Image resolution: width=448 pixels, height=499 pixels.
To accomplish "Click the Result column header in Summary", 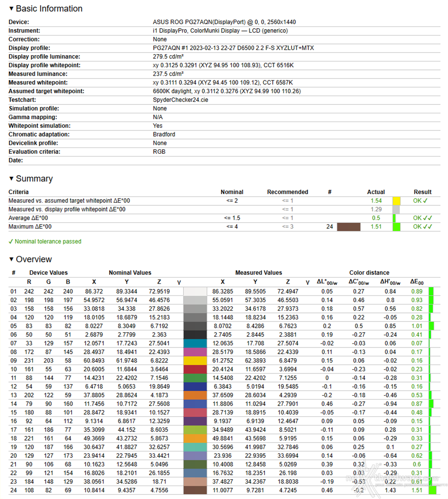I will [x=422, y=192].
